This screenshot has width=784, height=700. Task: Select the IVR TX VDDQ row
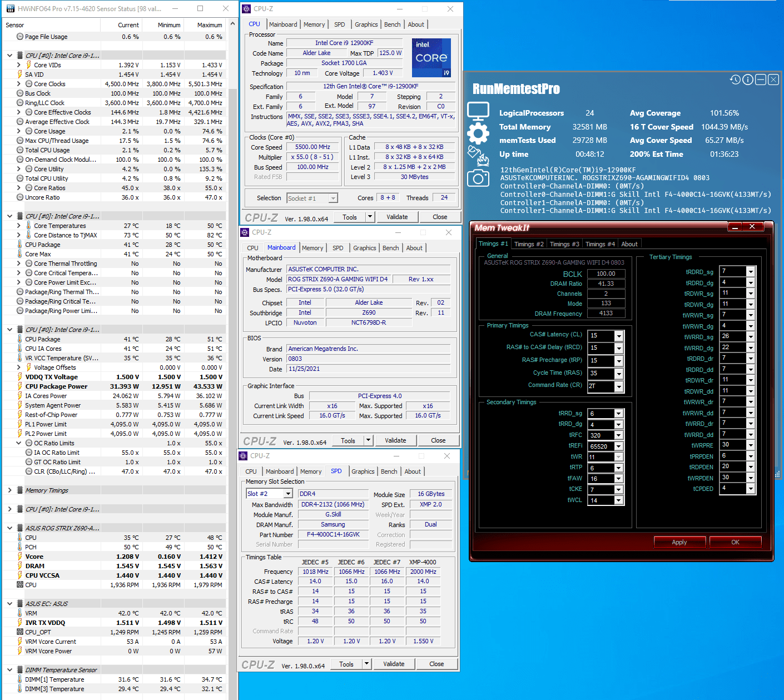[114, 623]
